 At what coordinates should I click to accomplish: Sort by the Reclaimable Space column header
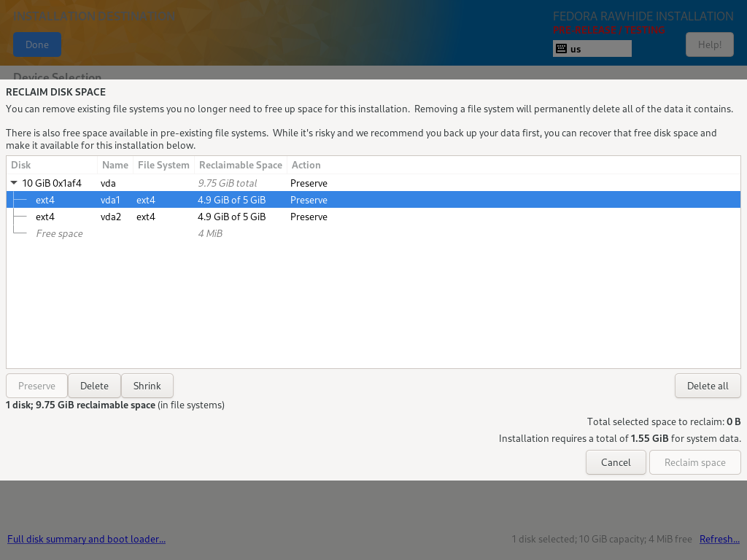(x=241, y=165)
